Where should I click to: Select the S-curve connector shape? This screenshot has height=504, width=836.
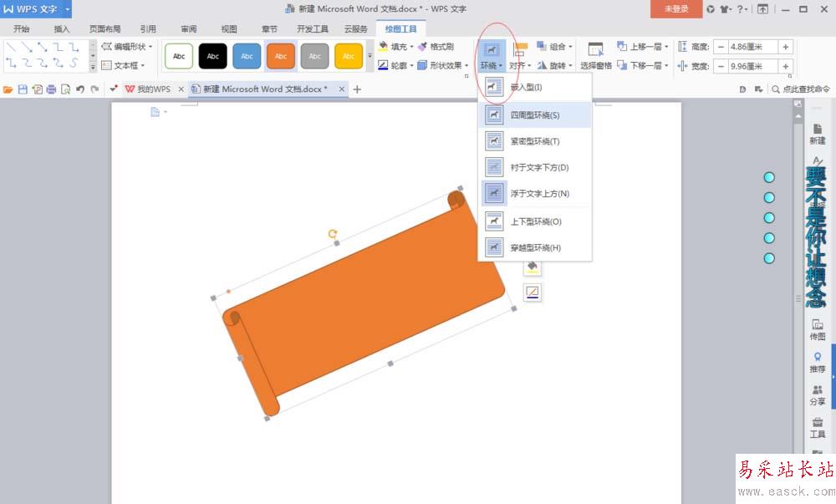click(74, 64)
